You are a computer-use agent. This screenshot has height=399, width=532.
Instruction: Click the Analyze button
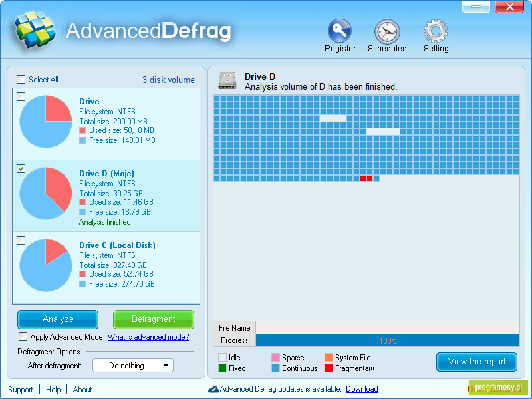58,319
